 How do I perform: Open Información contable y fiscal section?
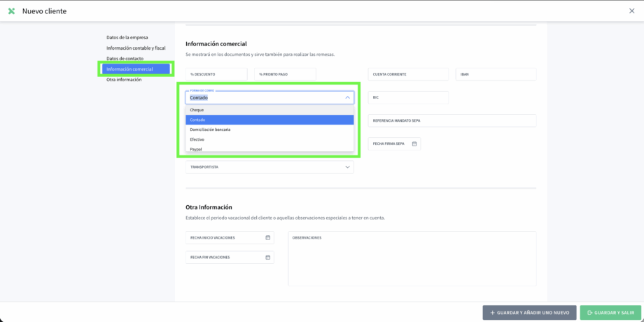click(136, 48)
